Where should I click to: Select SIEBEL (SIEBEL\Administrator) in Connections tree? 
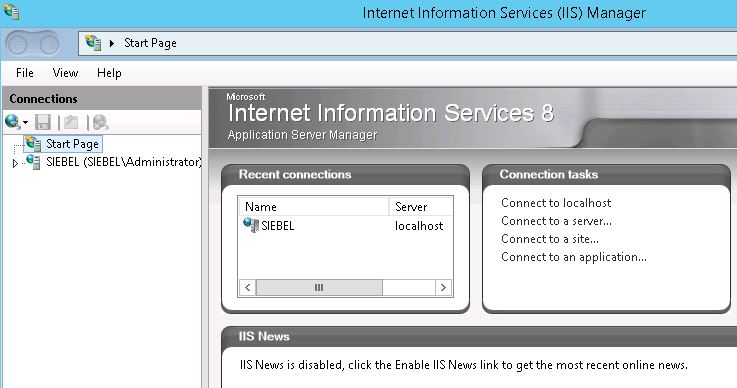(x=124, y=162)
